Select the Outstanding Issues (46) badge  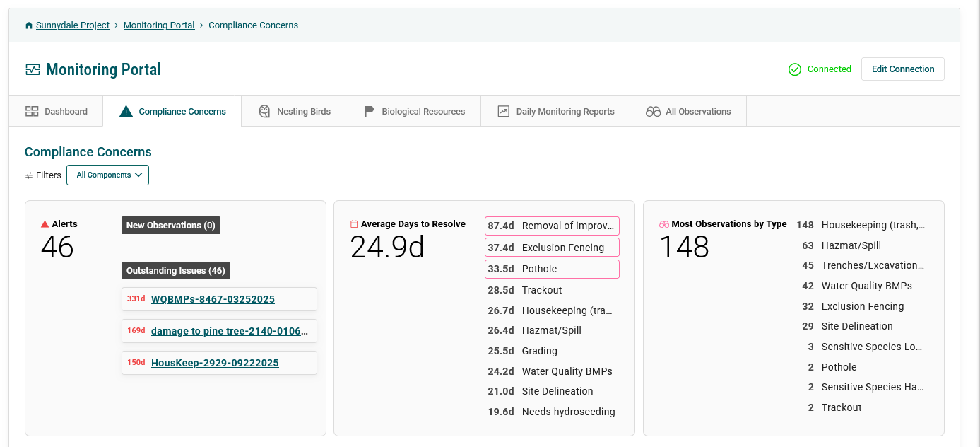(176, 271)
